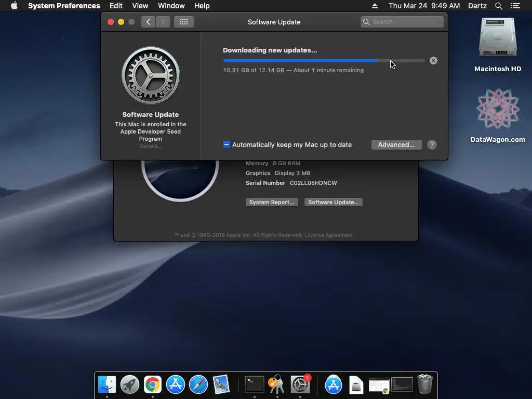Open Keychain Access keys icon in Dock
Screen dimensions: 532x399
coord(277,384)
